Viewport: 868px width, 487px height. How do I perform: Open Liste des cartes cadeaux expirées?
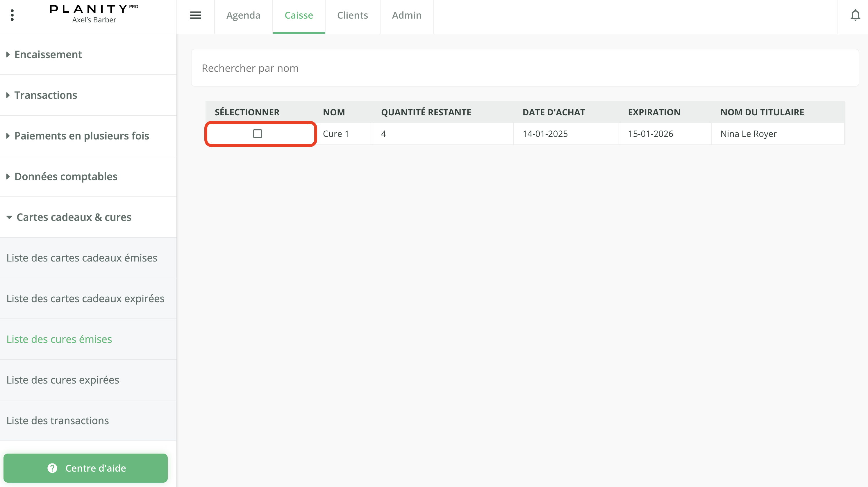click(x=85, y=299)
